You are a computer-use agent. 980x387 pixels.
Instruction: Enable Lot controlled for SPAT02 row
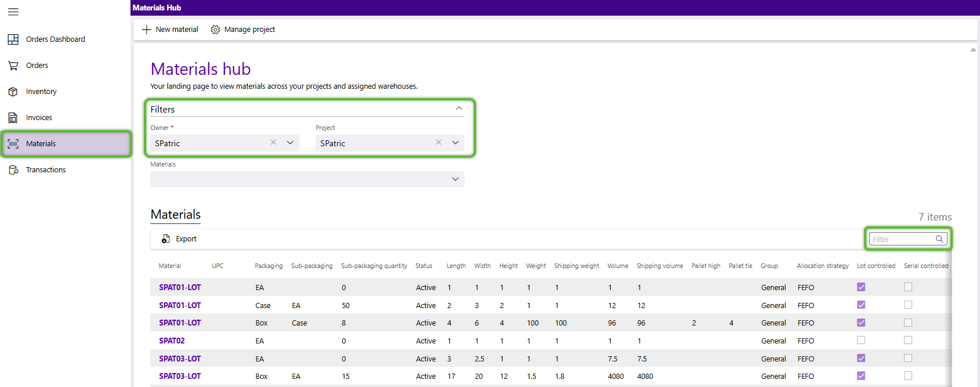[x=861, y=341]
